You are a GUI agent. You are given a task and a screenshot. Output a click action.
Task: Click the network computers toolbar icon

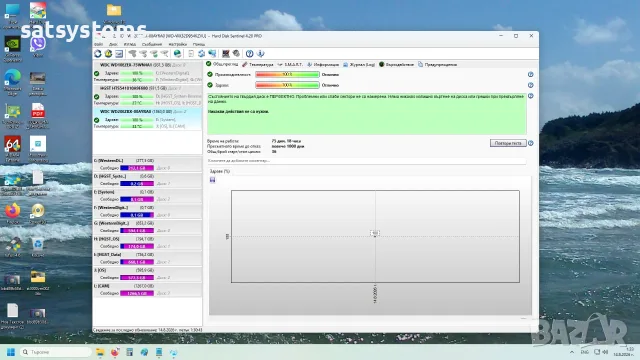point(212,53)
